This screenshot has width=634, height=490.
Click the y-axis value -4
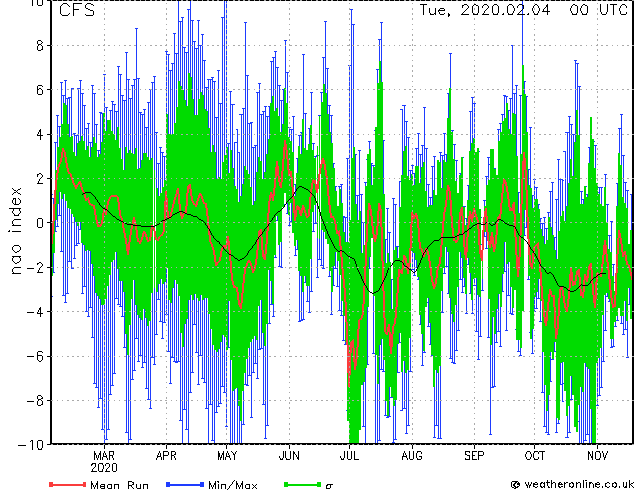36,312
